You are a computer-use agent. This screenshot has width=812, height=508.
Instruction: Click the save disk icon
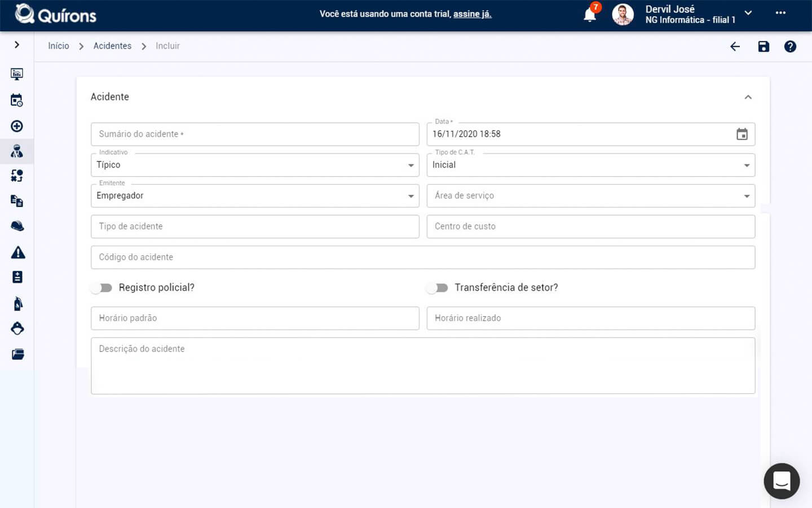764,46
